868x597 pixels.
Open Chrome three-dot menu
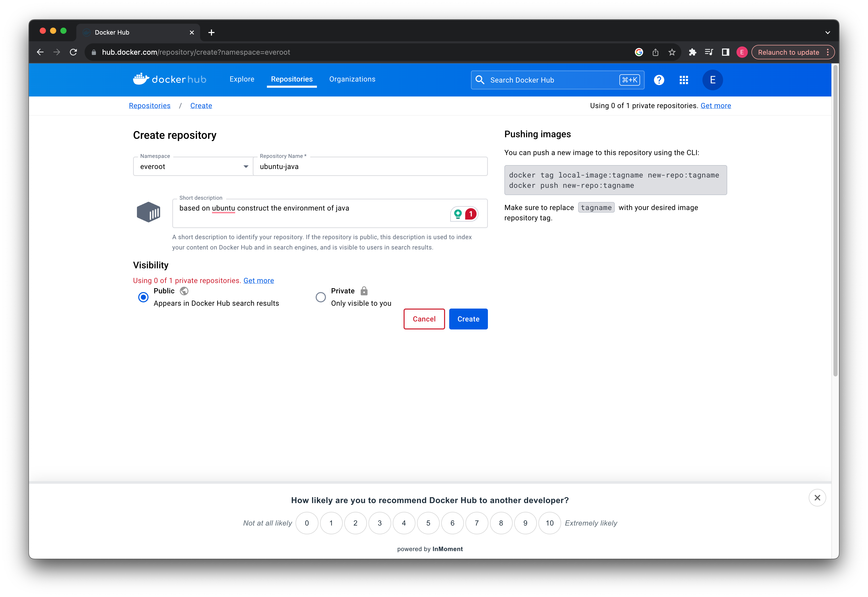pos(828,52)
